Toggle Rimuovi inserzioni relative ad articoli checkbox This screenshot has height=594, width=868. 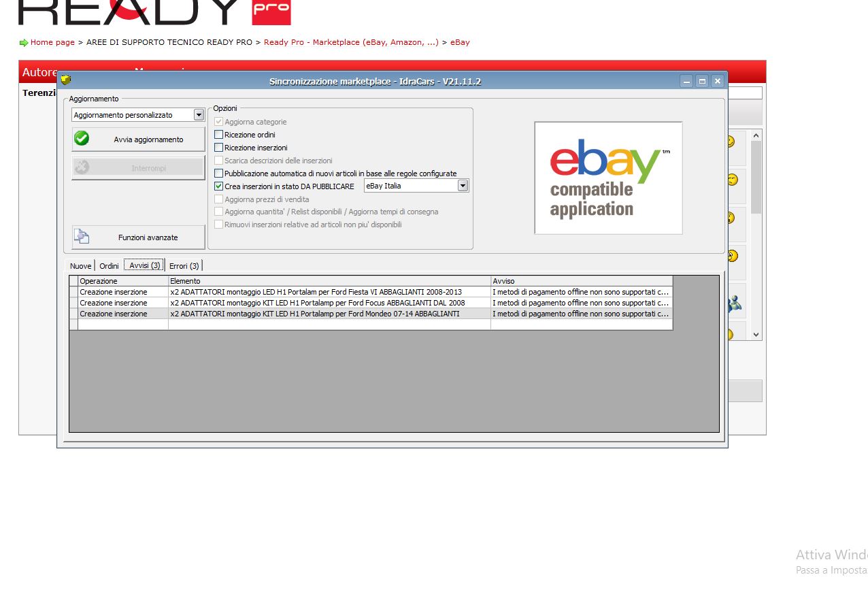coord(219,225)
